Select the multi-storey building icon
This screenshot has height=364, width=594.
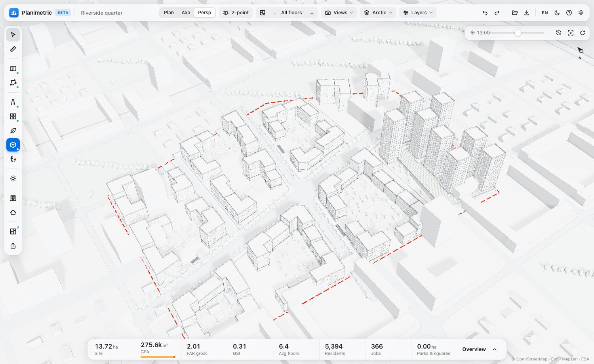pos(13,198)
